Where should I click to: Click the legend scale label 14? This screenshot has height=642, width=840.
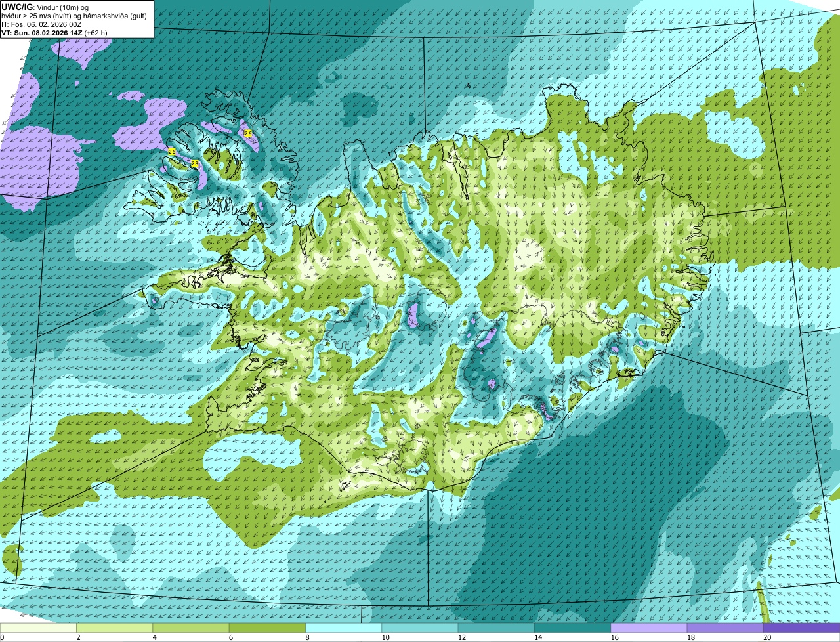pos(537,637)
